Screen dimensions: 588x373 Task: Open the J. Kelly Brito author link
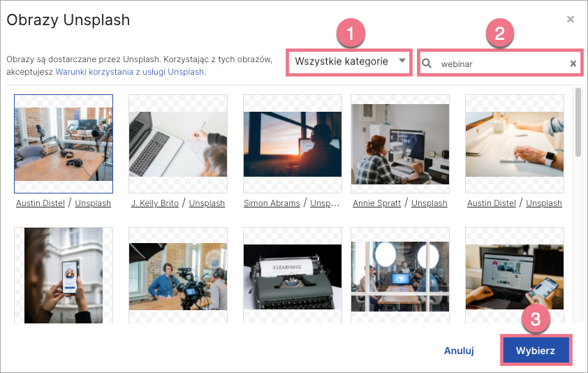[x=154, y=203]
